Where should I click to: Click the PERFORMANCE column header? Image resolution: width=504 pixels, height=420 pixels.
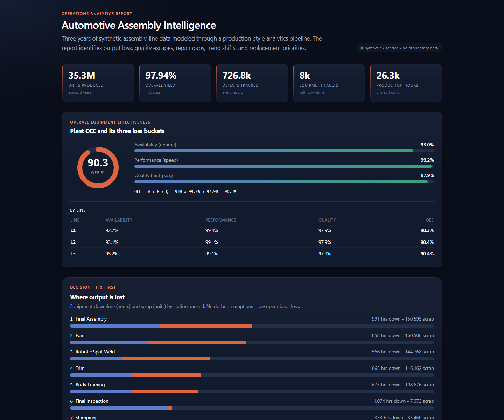point(220,220)
